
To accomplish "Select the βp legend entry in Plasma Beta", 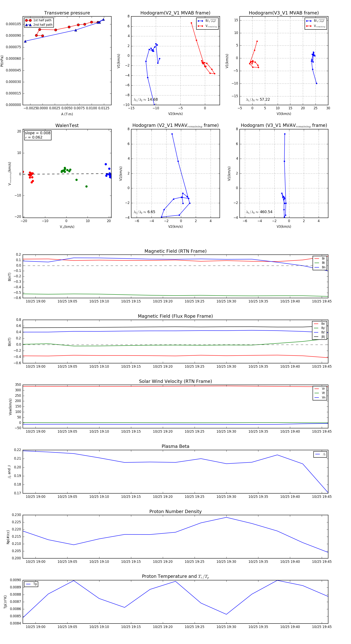I will tap(320, 454).
